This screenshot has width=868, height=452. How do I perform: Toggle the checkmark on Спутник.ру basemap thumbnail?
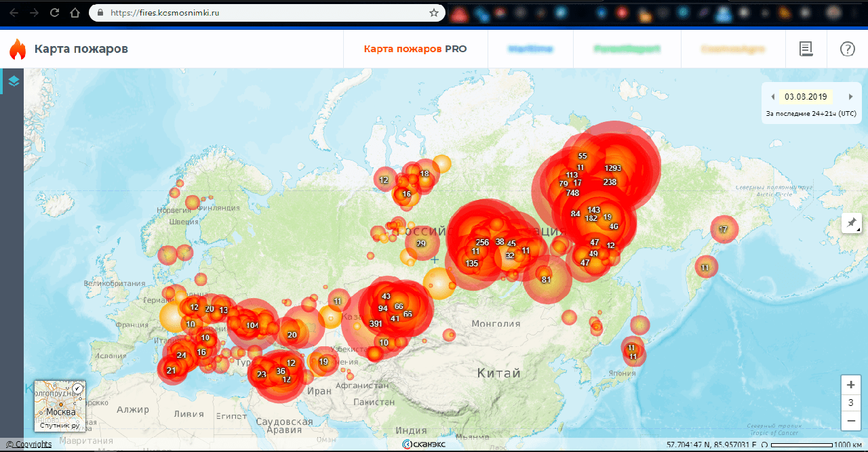coord(78,388)
